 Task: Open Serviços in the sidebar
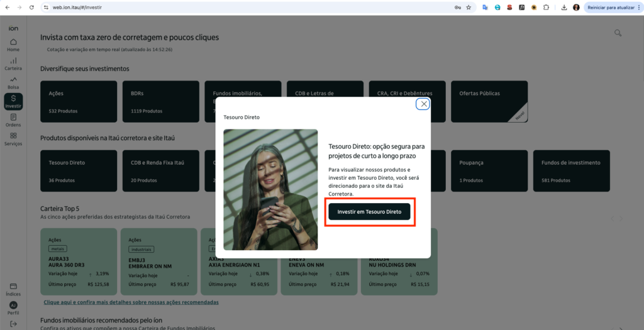point(13,139)
